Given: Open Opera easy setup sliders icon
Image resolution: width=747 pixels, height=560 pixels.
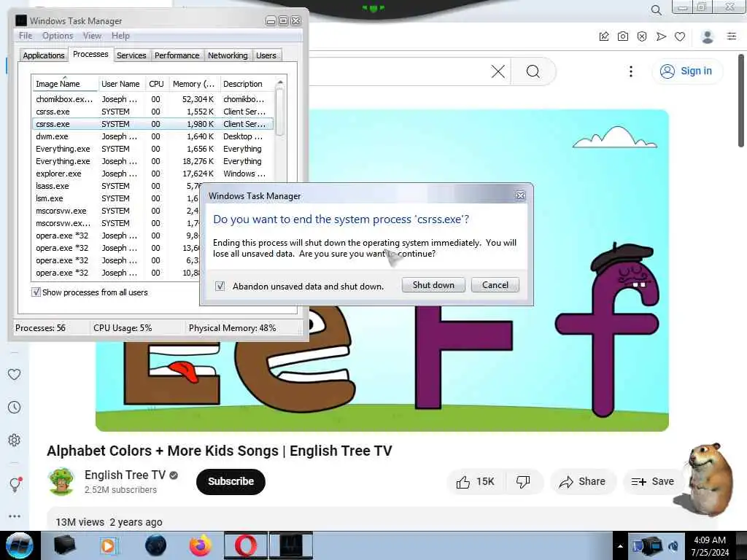Looking at the screenshot, I should click(732, 36).
